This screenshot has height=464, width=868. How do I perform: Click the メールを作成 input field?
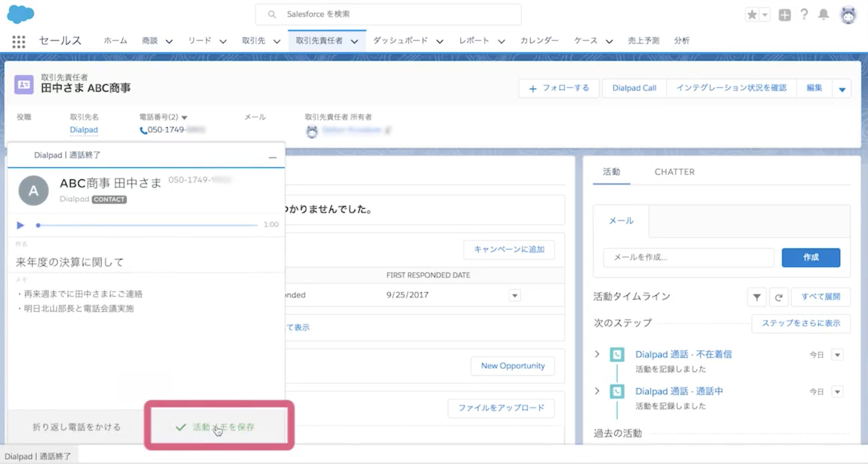click(x=688, y=258)
